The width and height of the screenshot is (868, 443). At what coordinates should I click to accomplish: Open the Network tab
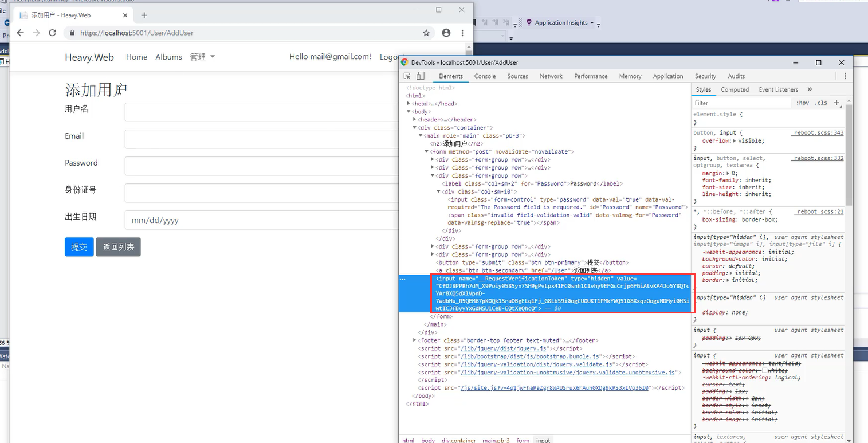click(551, 76)
